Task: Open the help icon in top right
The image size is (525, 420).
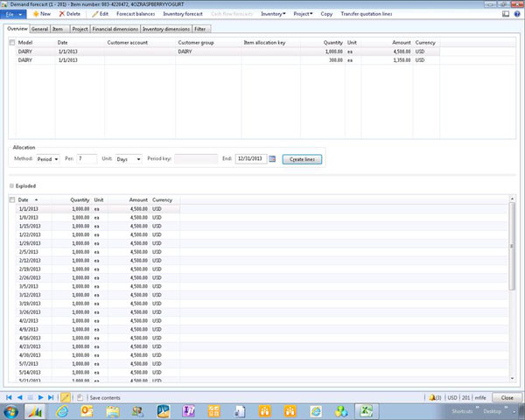Action: (x=517, y=14)
